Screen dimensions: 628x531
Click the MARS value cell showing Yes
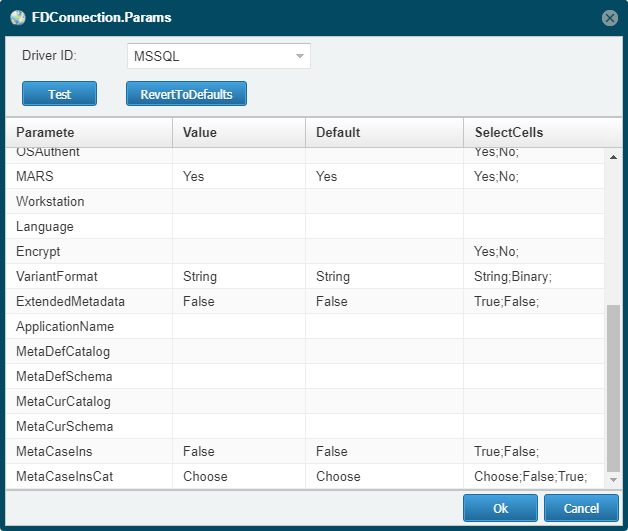point(239,176)
